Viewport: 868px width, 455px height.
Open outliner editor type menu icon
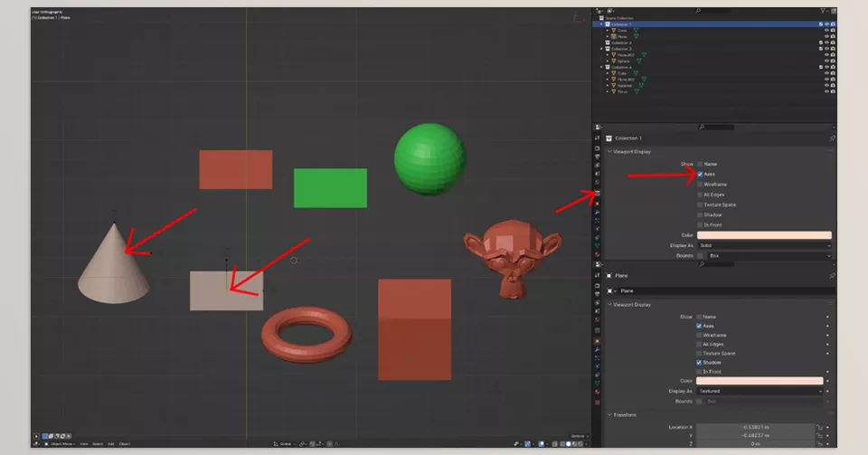pyautogui.click(x=599, y=11)
